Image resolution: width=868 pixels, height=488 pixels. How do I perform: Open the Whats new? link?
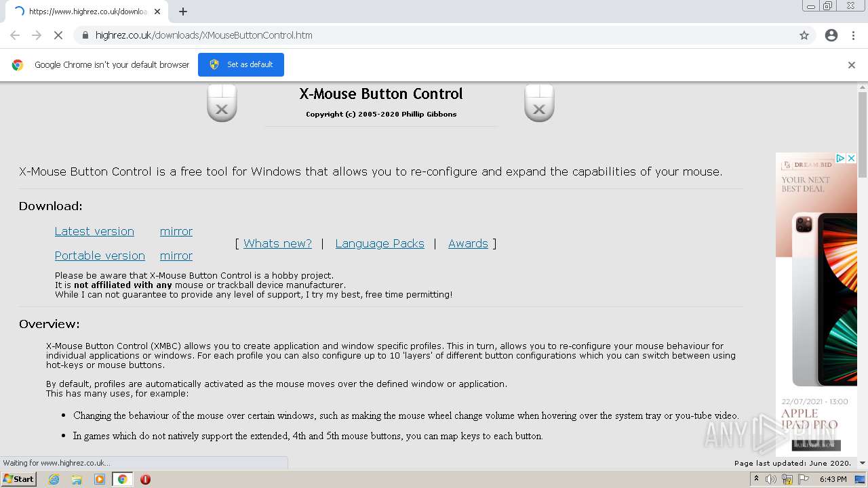coord(277,243)
